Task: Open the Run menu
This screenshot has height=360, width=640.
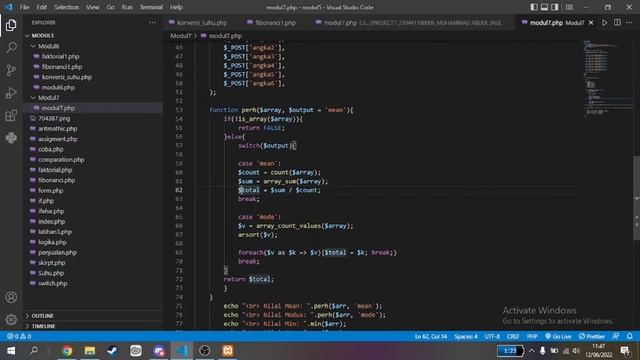Action: point(127,7)
